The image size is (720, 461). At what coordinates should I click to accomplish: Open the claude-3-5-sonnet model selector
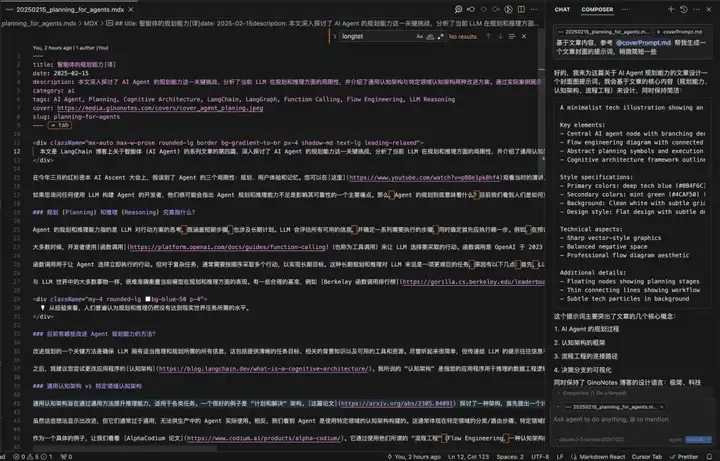pyautogui.click(x=591, y=440)
